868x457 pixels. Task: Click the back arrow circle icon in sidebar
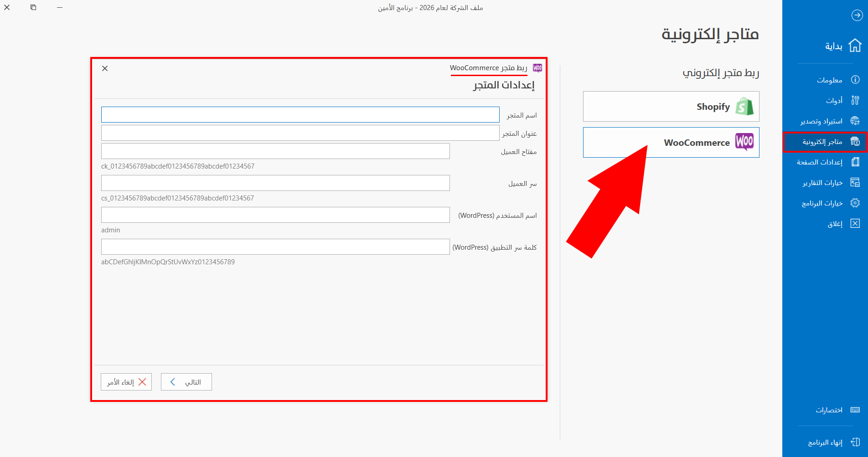857,15
